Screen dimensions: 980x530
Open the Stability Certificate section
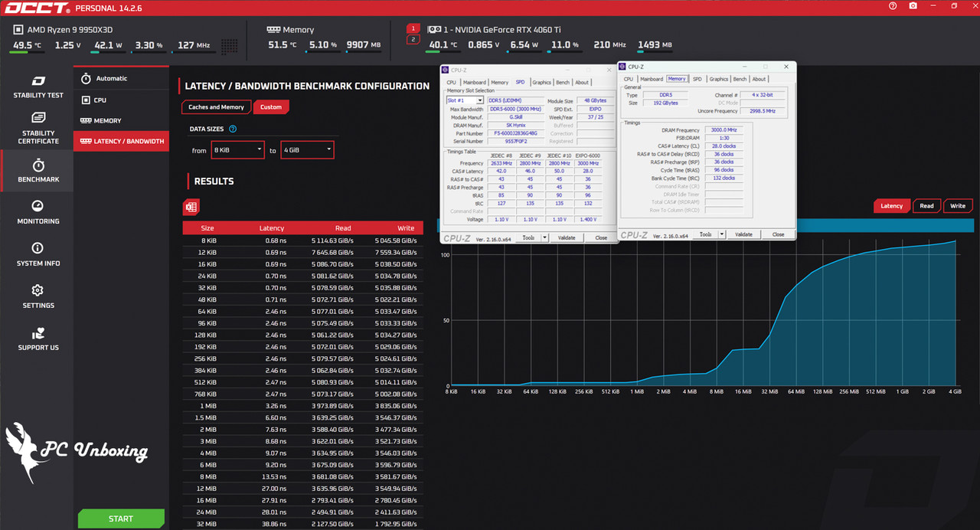pyautogui.click(x=38, y=129)
